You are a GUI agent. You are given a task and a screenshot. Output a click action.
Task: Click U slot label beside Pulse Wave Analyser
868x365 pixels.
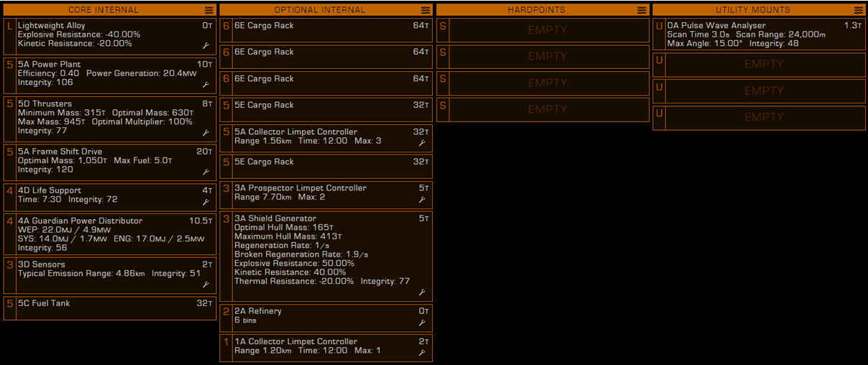pyautogui.click(x=659, y=26)
